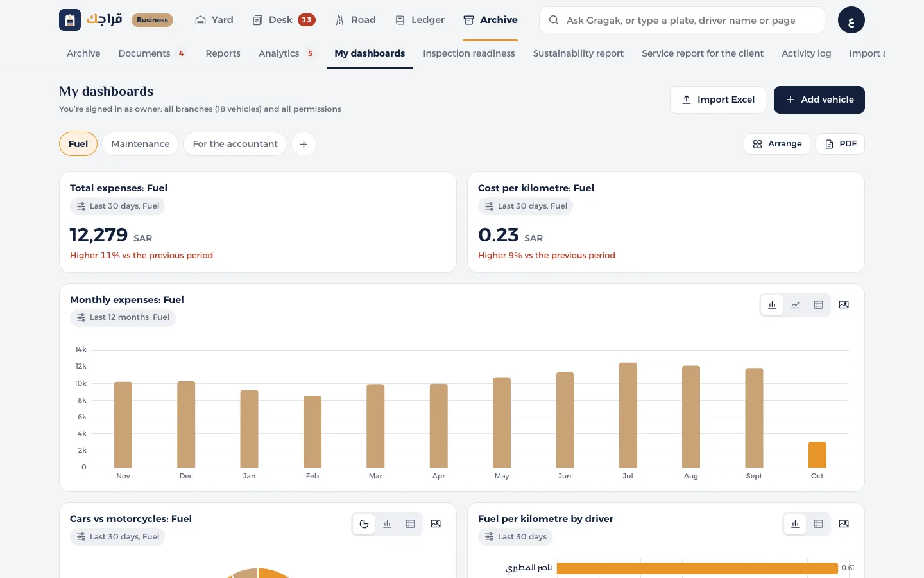Click the Business plan badge

click(x=153, y=20)
